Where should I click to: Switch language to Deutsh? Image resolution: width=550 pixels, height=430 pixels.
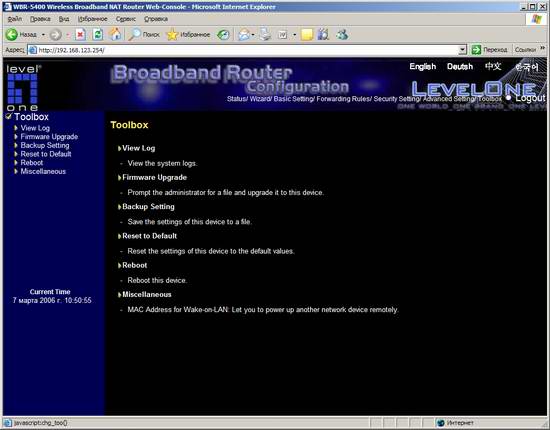coord(460,66)
